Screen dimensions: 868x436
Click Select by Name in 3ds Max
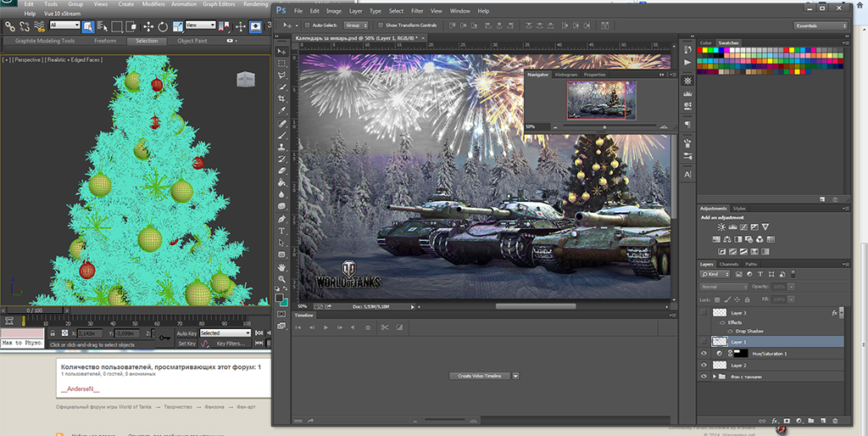click(x=103, y=26)
